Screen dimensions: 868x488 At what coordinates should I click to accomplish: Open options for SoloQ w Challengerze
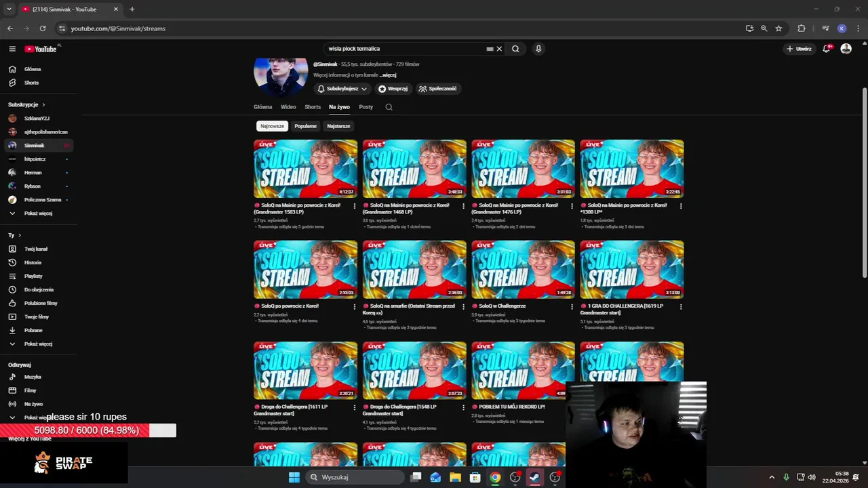tap(572, 306)
